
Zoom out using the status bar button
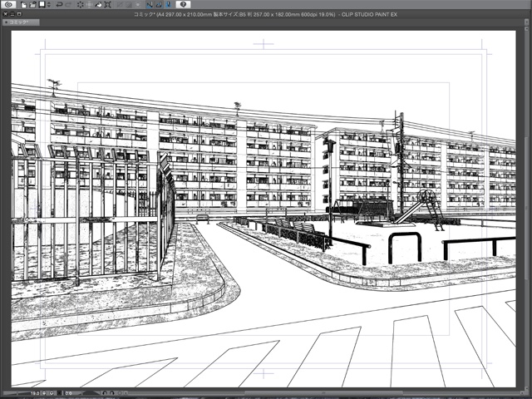[x=44, y=393]
